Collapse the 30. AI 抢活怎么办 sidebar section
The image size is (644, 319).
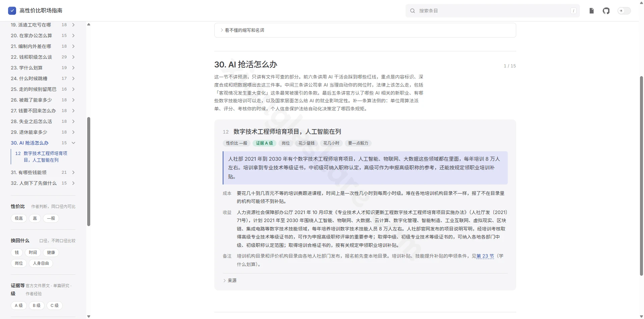73,143
